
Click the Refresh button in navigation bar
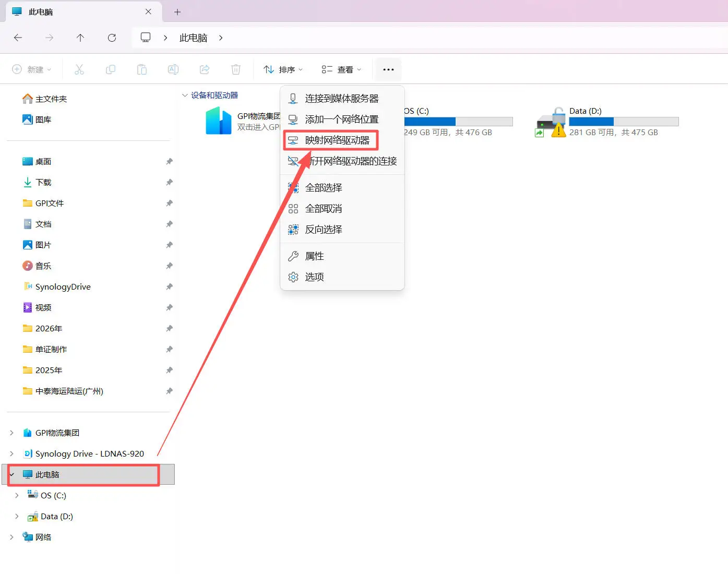click(x=112, y=38)
